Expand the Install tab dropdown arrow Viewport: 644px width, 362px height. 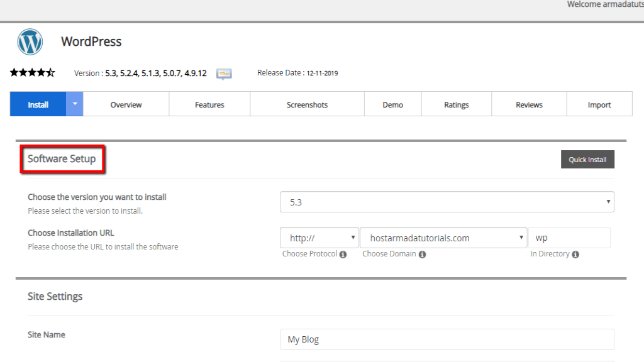click(x=75, y=104)
